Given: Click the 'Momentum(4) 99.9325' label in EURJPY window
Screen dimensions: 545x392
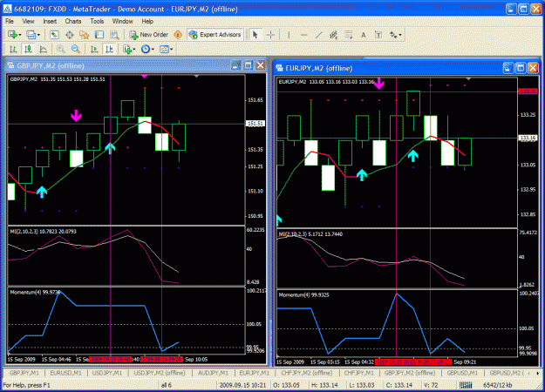Looking at the screenshot, I should point(303,294).
